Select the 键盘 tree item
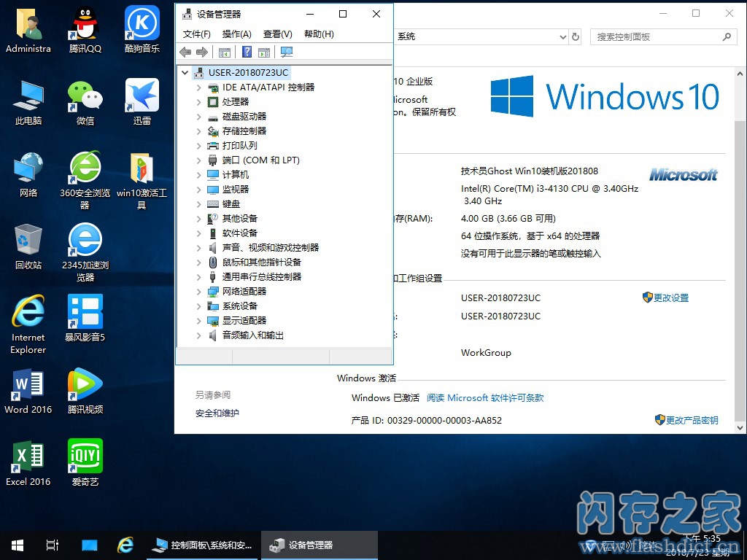The image size is (747, 560). point(231,204)
